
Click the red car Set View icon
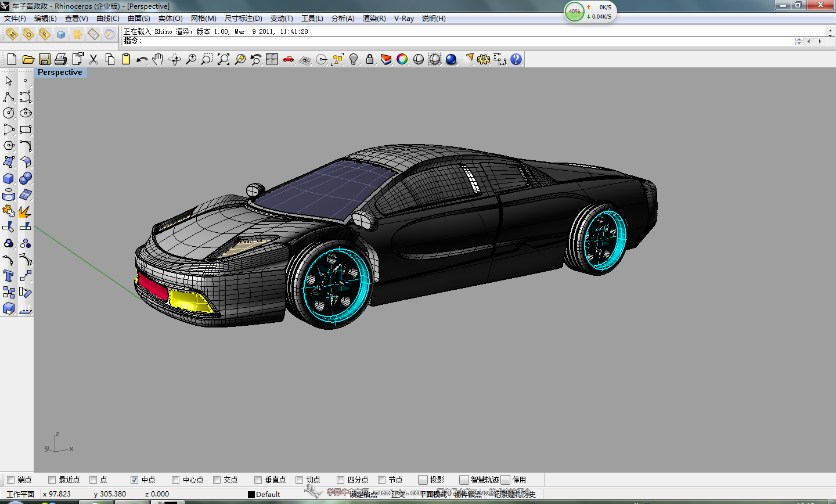click(x=288, y=59)
